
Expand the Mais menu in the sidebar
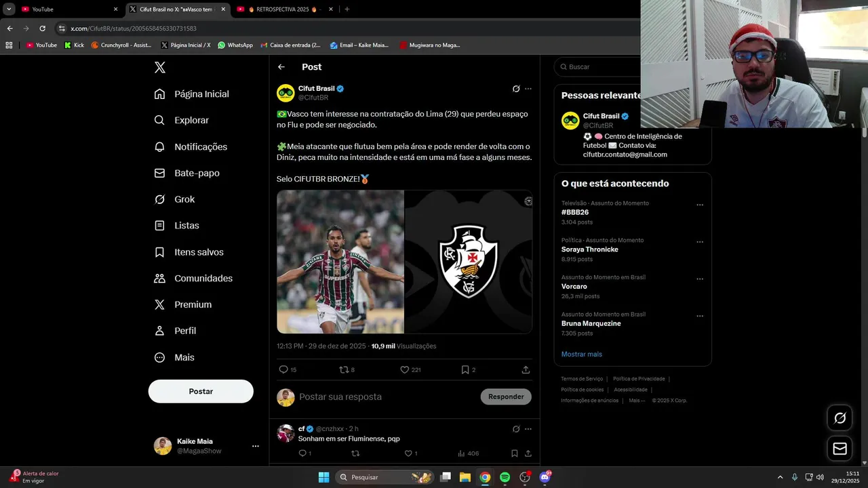(174, 357)
